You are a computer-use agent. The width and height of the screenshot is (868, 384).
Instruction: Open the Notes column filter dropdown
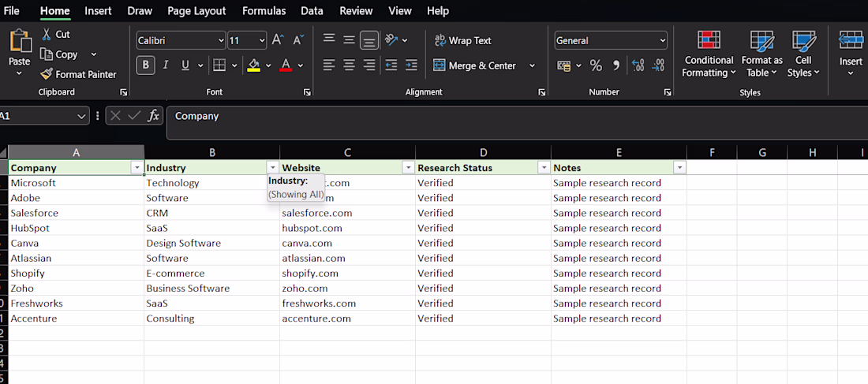pos(679,168)
